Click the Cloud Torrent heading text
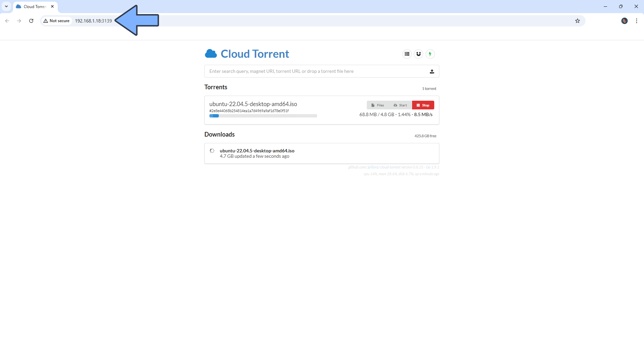Screen dimensions: 644x343 click(255, 54)
